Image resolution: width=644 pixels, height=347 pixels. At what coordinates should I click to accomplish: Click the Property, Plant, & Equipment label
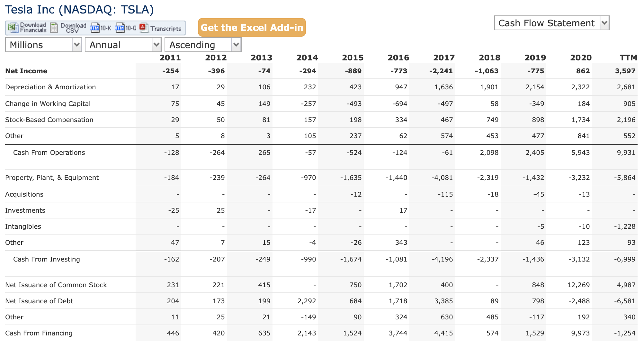coord(52,178)
